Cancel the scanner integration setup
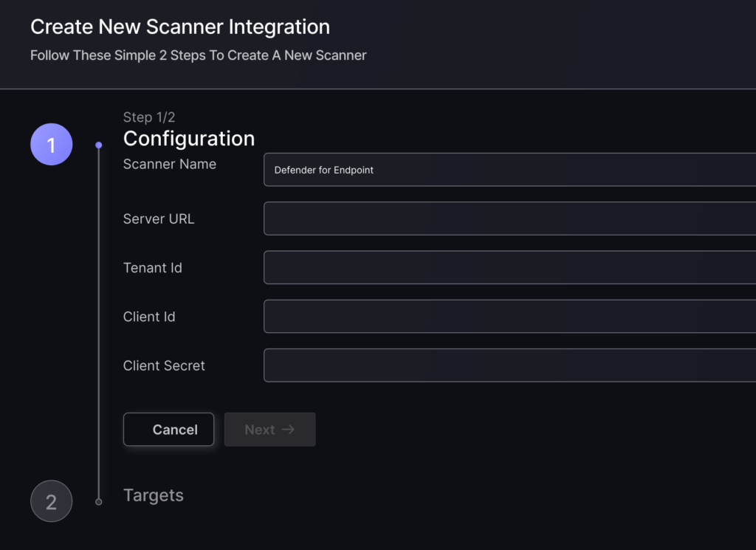 [169, 430]
